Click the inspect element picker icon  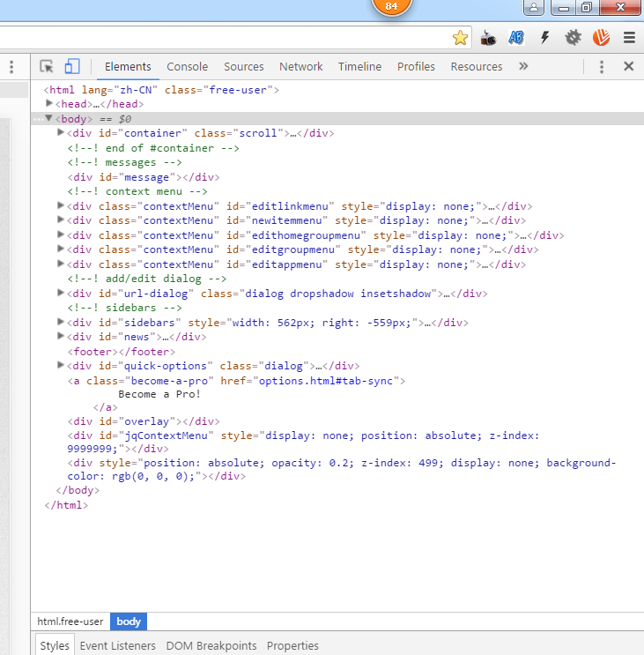[x=48, y=66]
